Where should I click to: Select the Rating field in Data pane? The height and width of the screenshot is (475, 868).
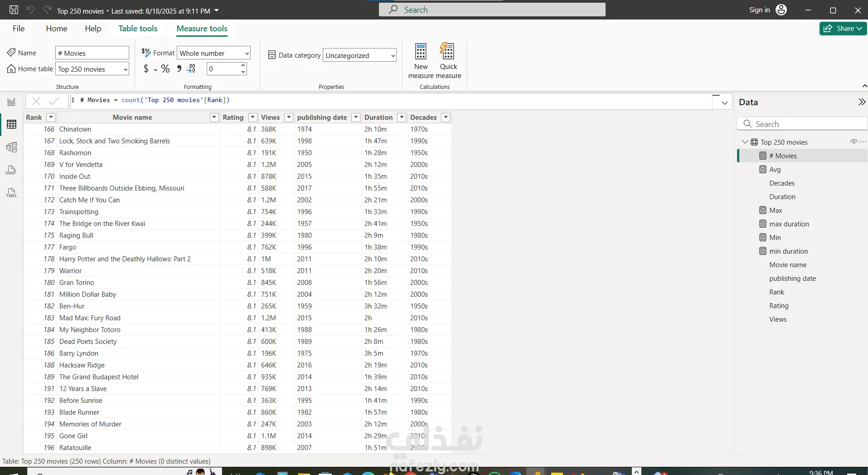point(779,306)
